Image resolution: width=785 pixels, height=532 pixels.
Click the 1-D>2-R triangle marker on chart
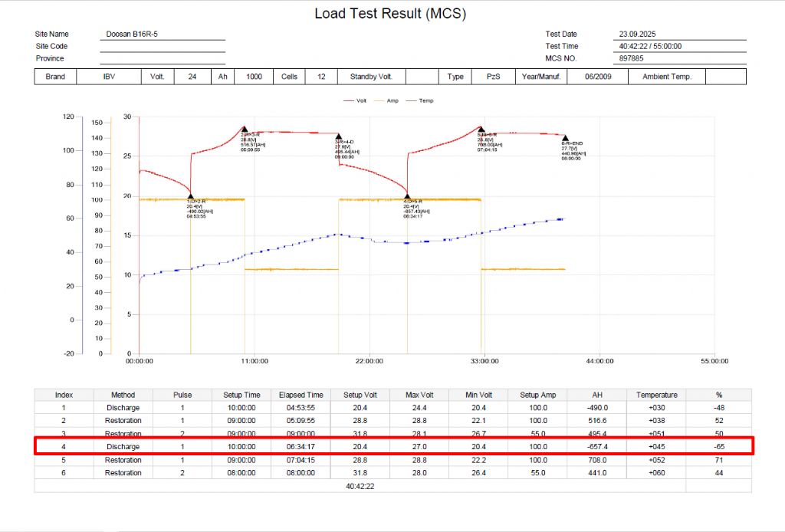(190, 196)
